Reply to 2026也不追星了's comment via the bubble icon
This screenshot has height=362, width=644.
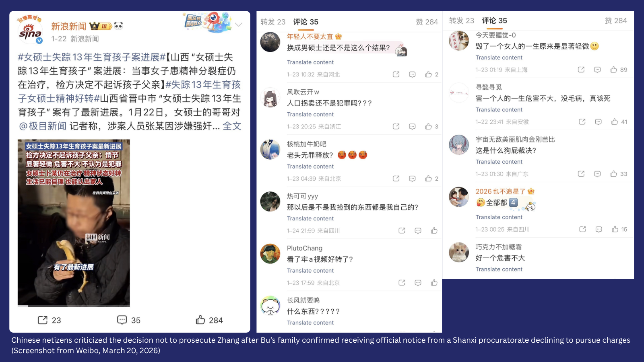pos(599,229)
